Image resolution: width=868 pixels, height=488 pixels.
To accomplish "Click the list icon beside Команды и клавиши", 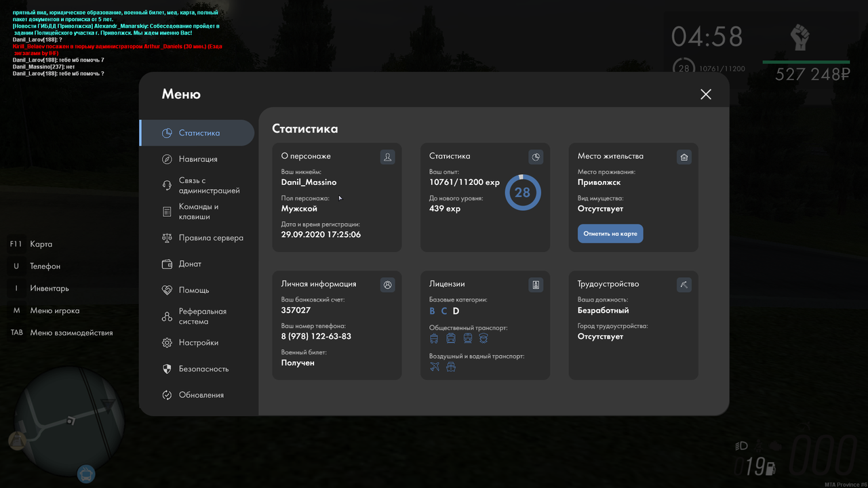I will pos(167,211).
